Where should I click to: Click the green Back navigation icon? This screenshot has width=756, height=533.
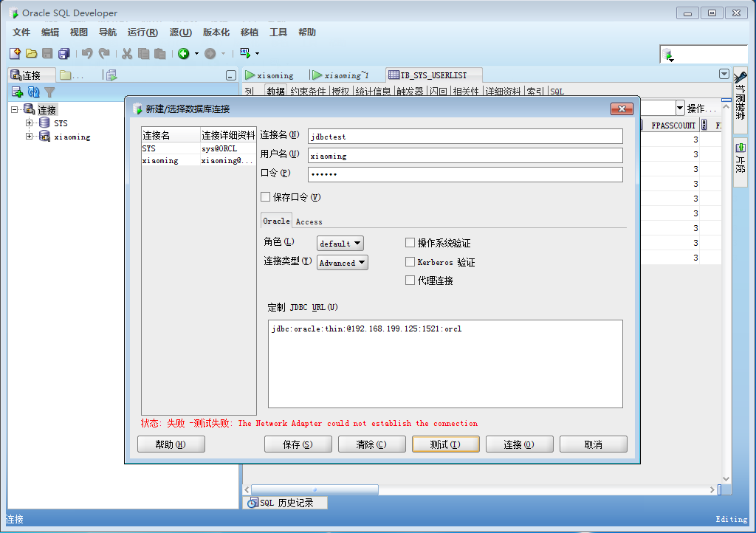tap(183, 53)
